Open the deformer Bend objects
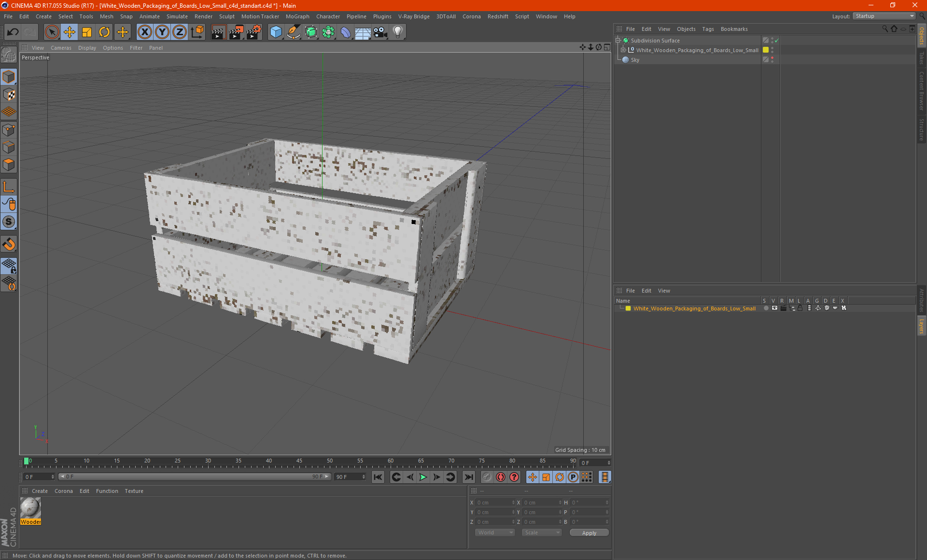This screenshot has width=927, height=560. [346, 32]
